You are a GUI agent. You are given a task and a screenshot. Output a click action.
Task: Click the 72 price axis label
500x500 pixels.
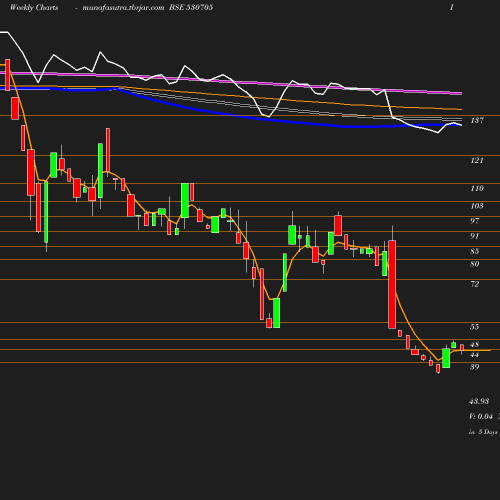475,284
